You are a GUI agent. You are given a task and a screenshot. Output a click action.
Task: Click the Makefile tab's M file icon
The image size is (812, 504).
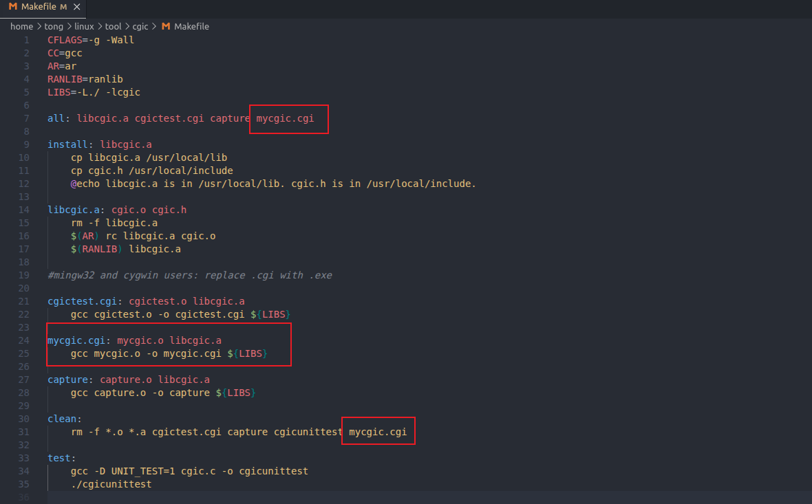13,7
